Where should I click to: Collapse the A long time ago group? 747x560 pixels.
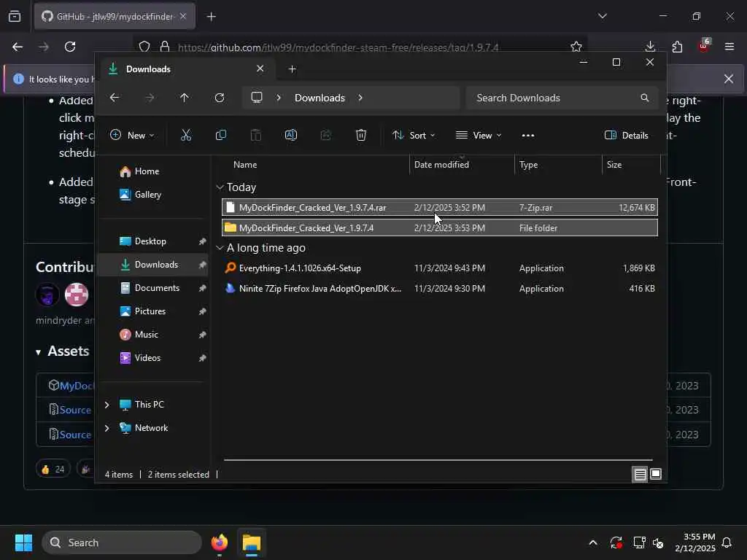tap(220, 248)
